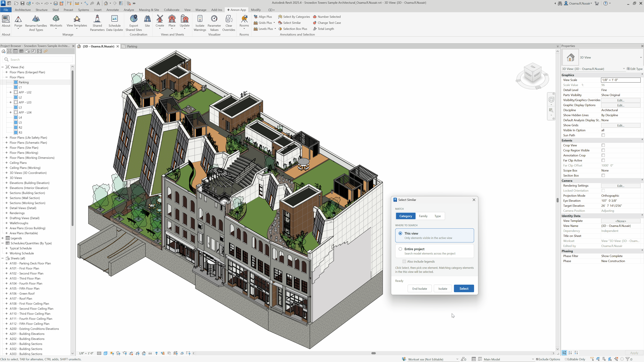Expand the Legends tree node

pos(3,238)
